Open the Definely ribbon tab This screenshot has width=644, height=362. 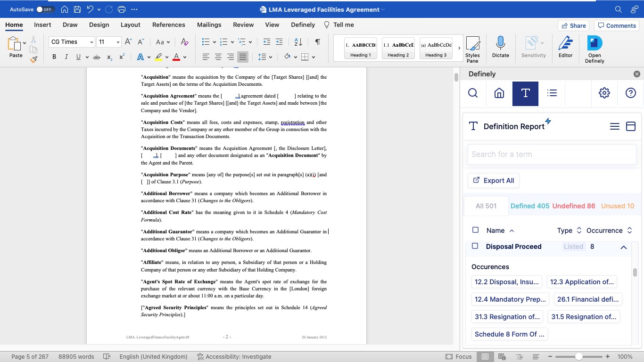tap(303, 25)
